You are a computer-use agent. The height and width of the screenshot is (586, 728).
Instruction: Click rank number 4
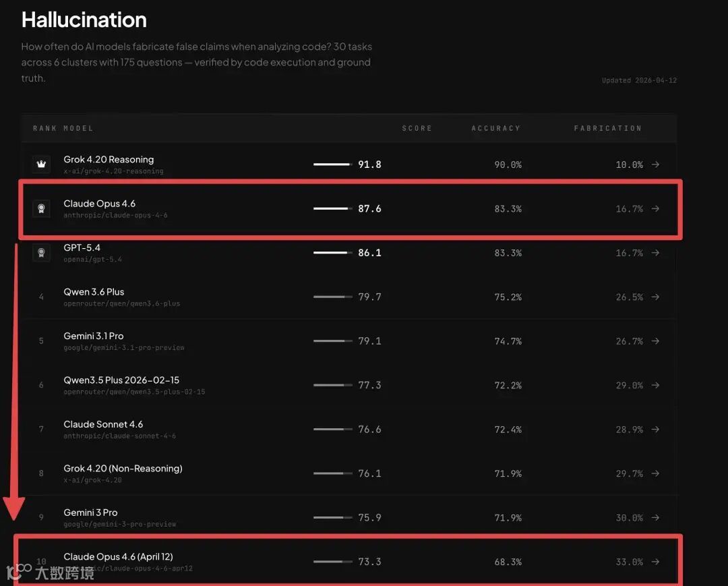click(x=41, y=297)
